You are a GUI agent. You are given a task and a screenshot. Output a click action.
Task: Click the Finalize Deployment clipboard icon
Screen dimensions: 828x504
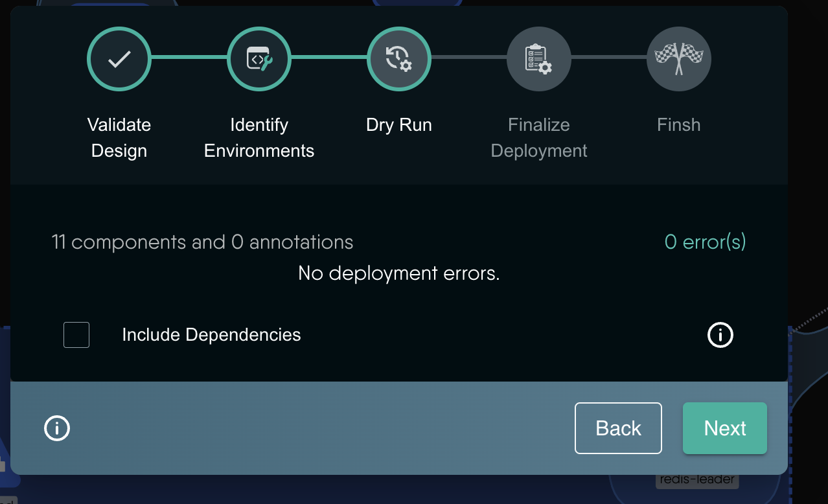point(539,58)
